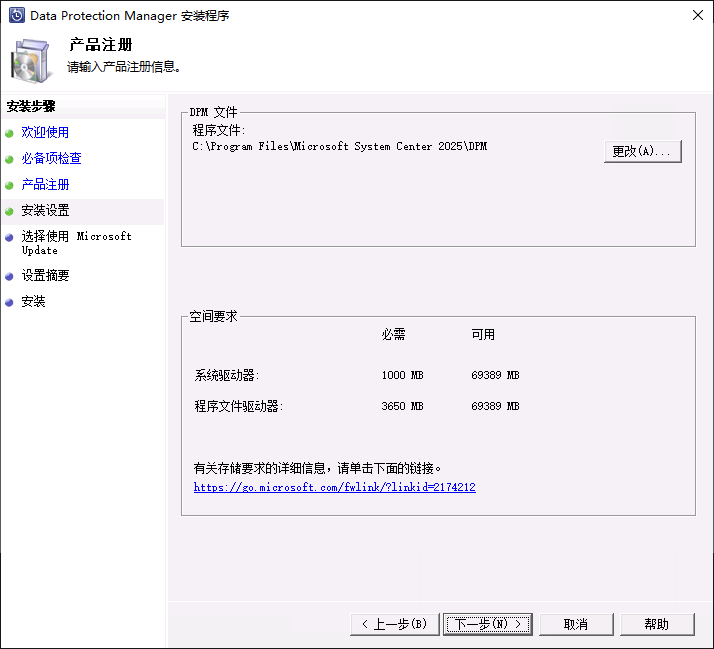Click the green bullet beside 欢迎使用
The width and height of the screenshot is (714, 649).
(9, 133)
